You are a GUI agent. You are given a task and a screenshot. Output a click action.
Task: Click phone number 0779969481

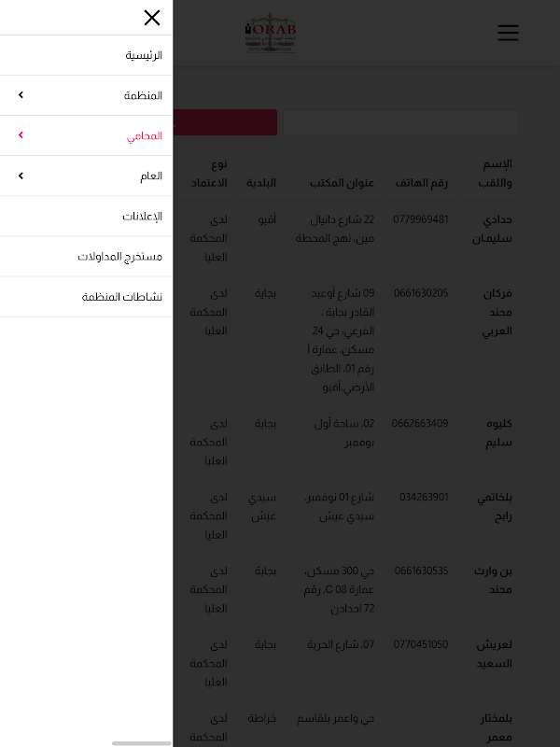pos(421,219)
